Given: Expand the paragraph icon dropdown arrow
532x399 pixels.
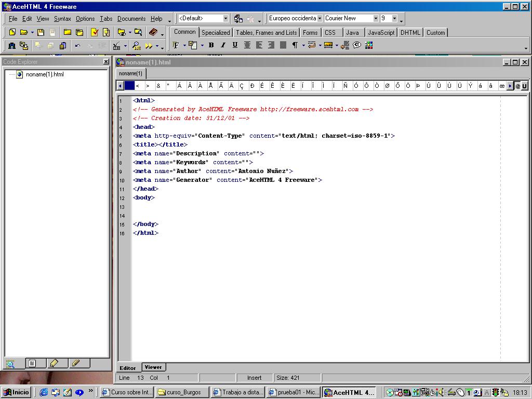Looking at the screenshot, I should pos(303,46).
